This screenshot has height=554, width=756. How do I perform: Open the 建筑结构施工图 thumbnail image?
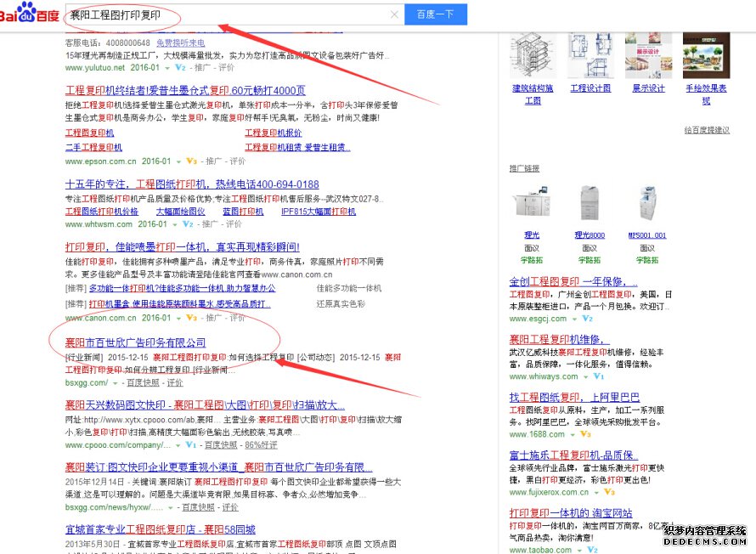coord(533,55)
